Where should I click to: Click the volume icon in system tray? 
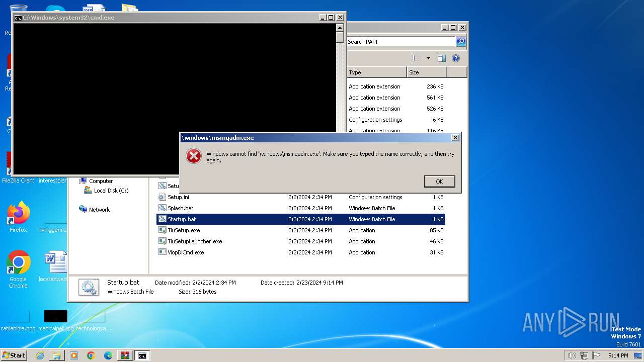572,355
